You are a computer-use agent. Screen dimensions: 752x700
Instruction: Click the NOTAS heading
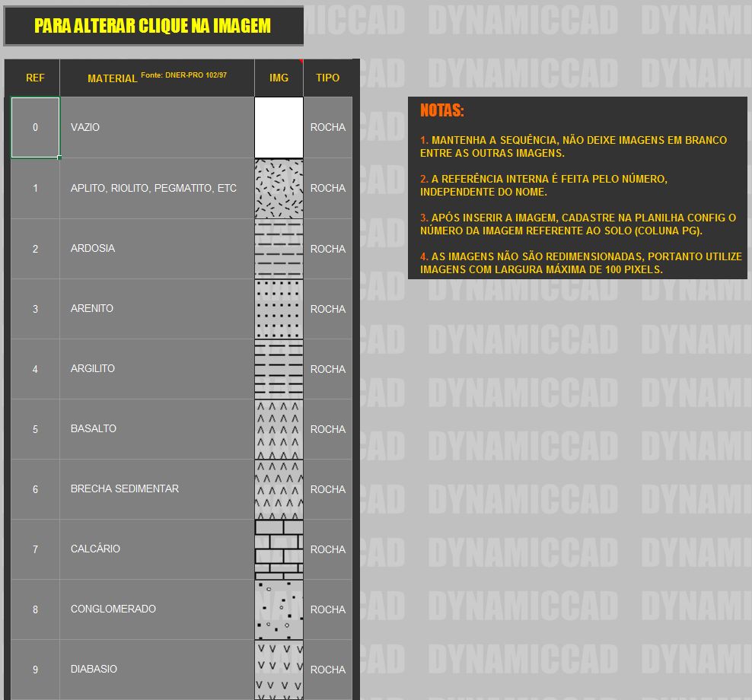coord(441,111)
